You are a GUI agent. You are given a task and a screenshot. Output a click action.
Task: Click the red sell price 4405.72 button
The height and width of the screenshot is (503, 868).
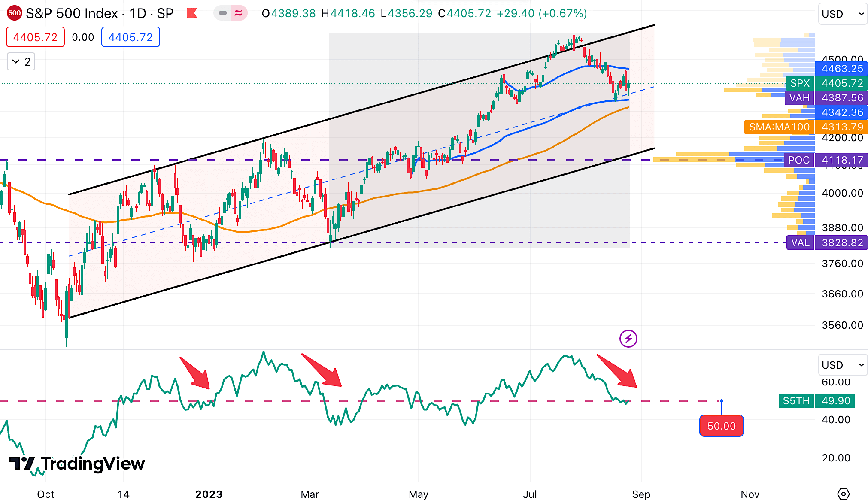tap(35, 37)
